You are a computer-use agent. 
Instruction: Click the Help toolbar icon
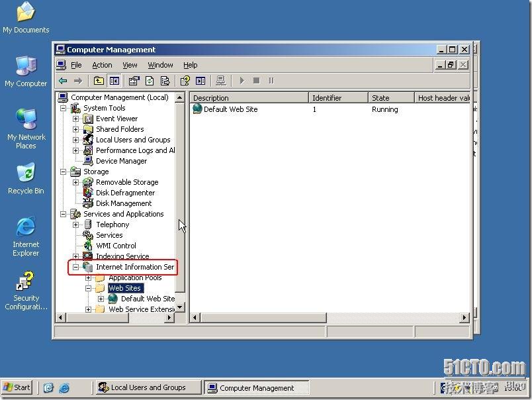[x=185, y=81]
